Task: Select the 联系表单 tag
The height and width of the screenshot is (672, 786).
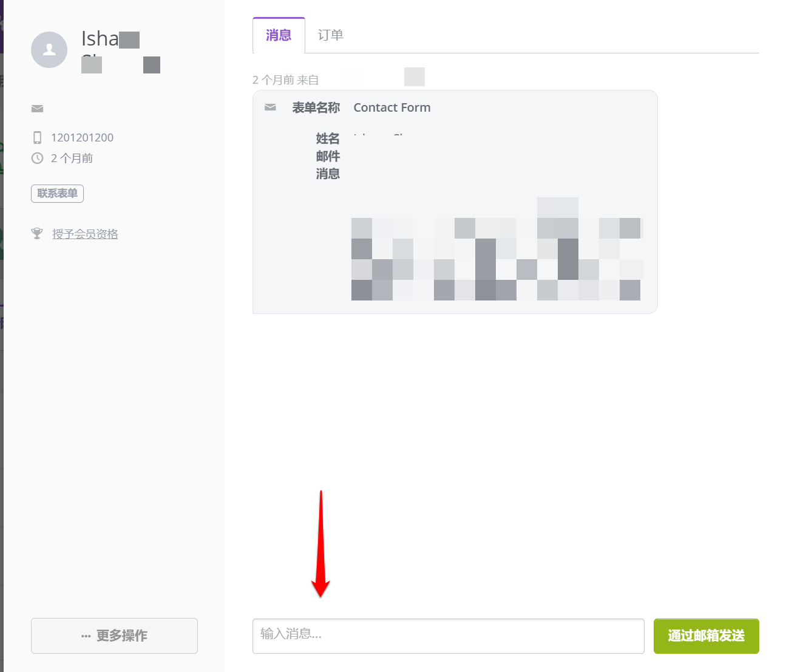Action: coord(57,194)
